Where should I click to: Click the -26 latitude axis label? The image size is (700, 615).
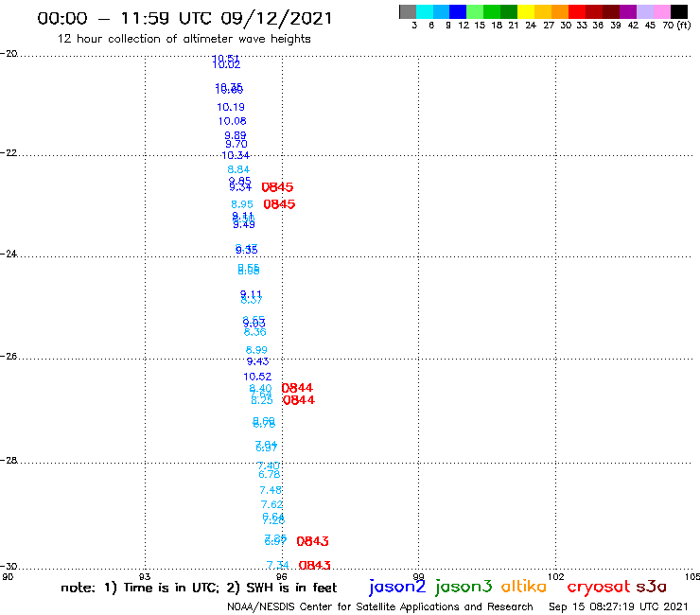point(9,356)
